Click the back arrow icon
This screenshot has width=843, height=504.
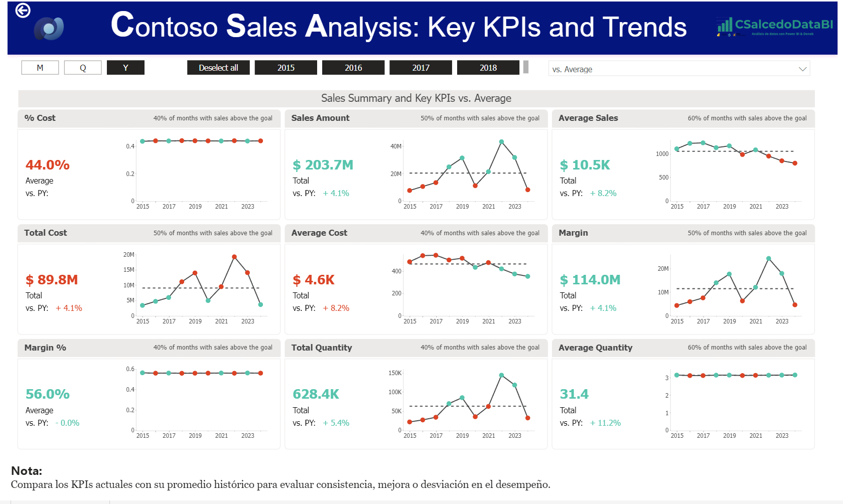click(x=23, y=11)
